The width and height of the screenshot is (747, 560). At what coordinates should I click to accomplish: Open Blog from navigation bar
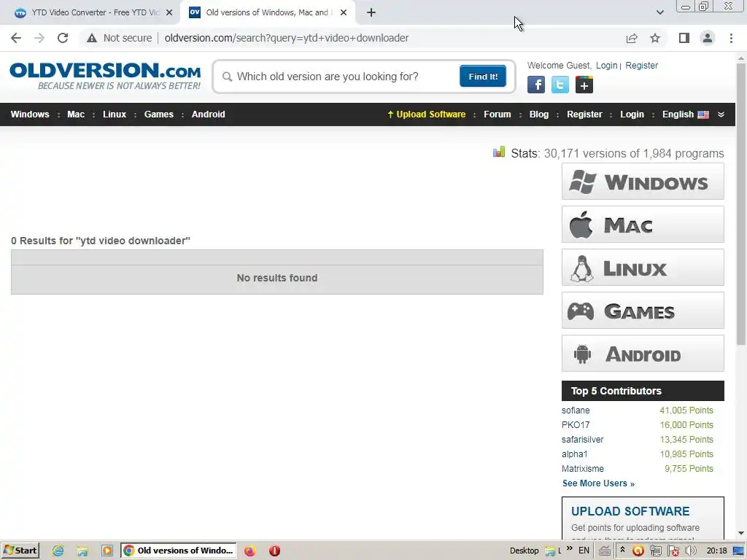[539, 114]
